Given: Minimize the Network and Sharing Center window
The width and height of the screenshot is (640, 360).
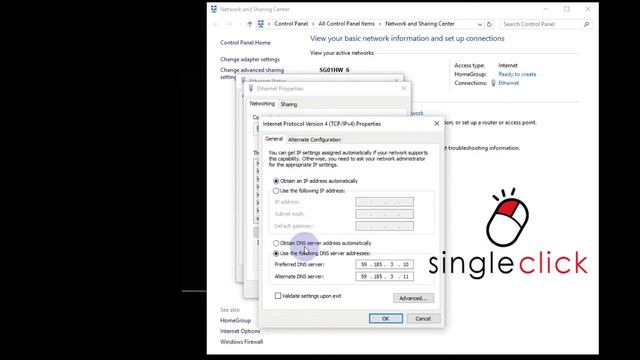Looking at the screenshot, I should (x=546, y=9).
